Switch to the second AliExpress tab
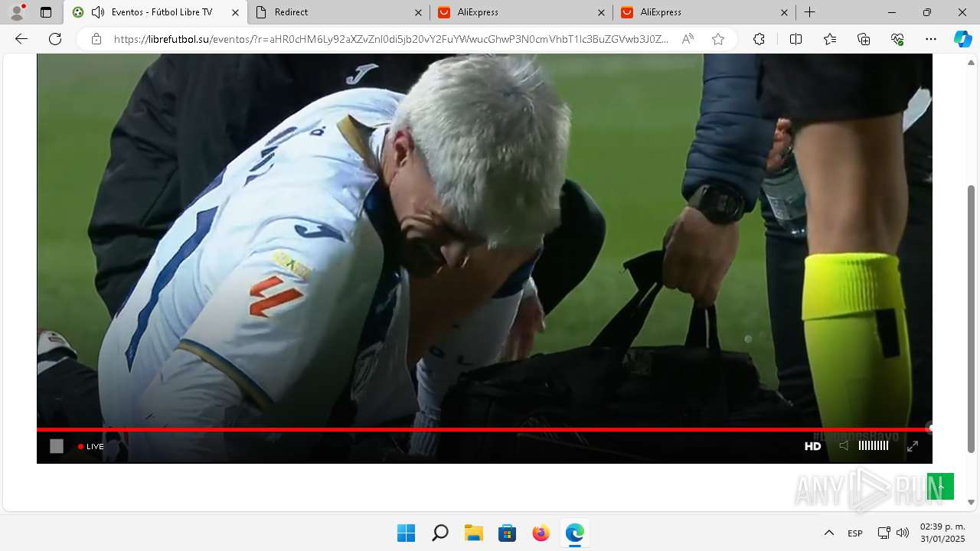The image size is (980, 551). pyautogui.click(x=704, y=12)
